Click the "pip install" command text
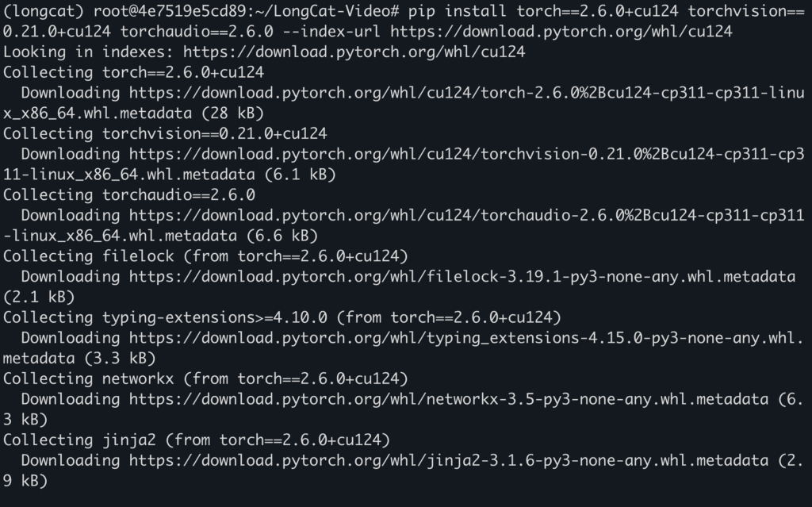 click(468, 12)
